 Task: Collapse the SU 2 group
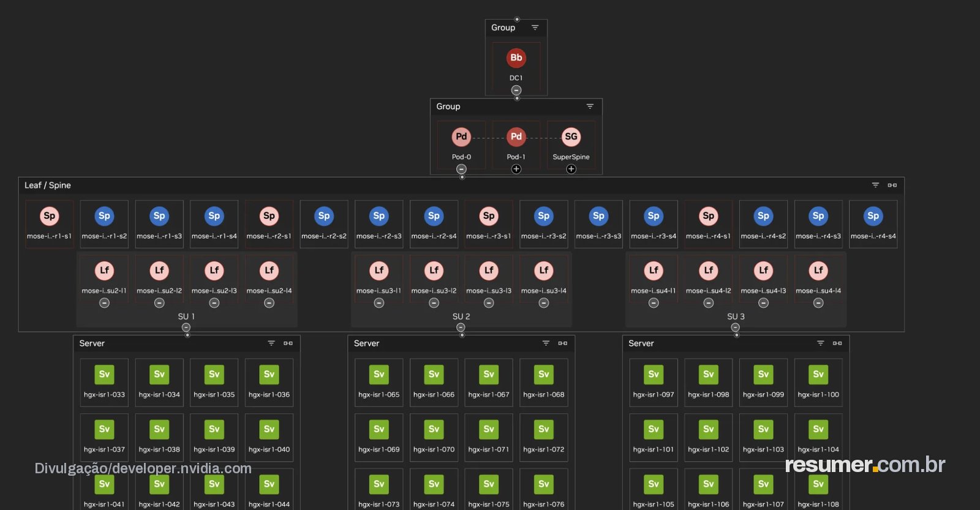(461, 328)
